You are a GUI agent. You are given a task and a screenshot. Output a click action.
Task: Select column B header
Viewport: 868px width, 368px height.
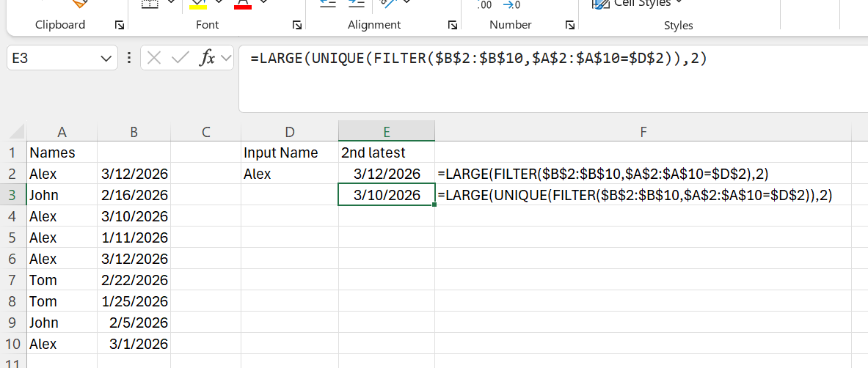pos(134,132)
